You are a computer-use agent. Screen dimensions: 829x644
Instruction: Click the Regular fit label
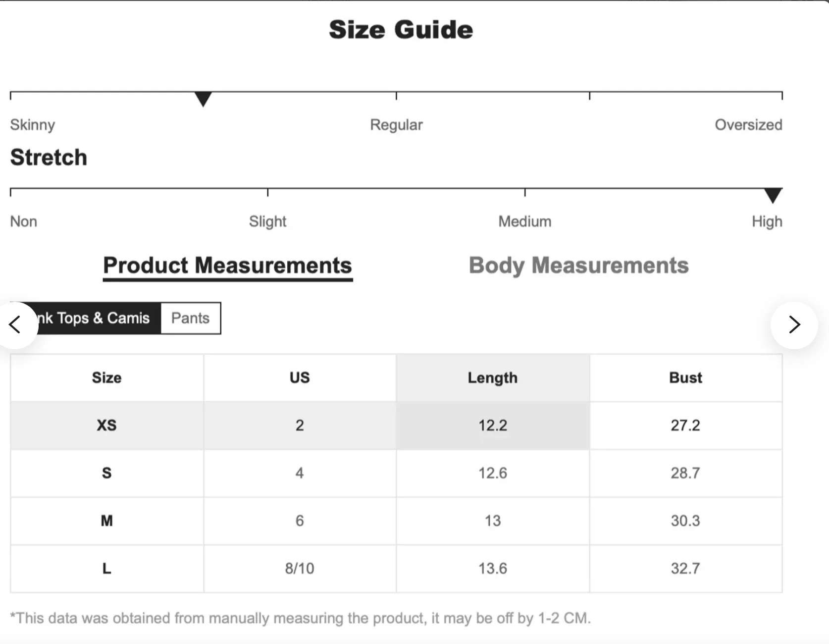(396, 125)
